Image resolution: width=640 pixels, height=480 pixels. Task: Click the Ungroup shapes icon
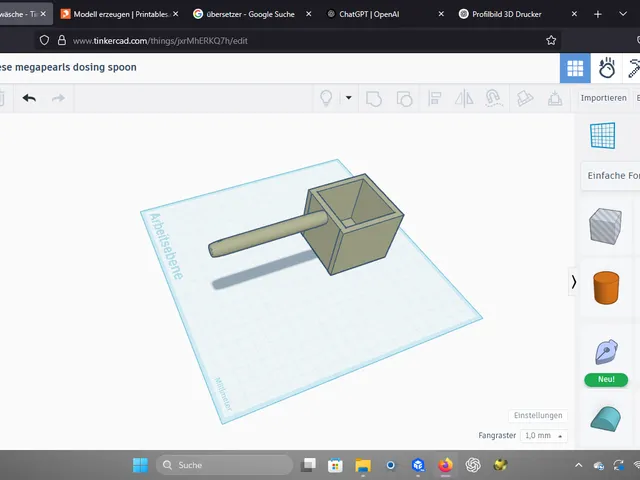(x=404, y=99)
